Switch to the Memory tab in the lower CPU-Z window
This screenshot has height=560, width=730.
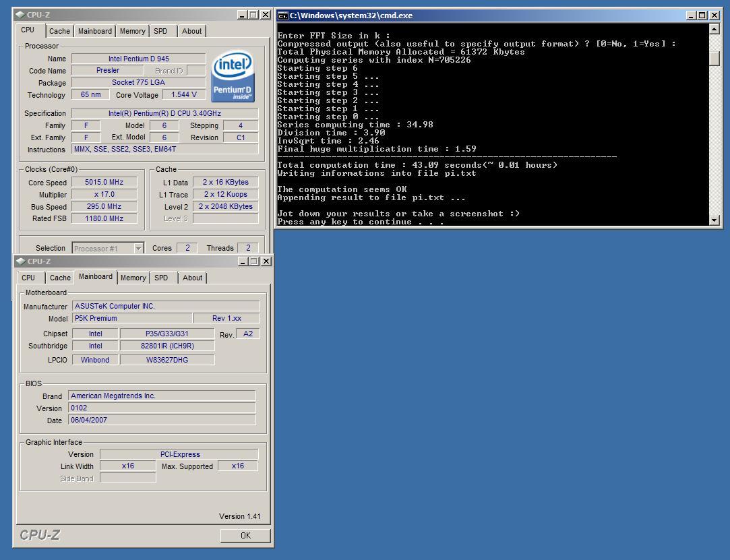point(133,278)
